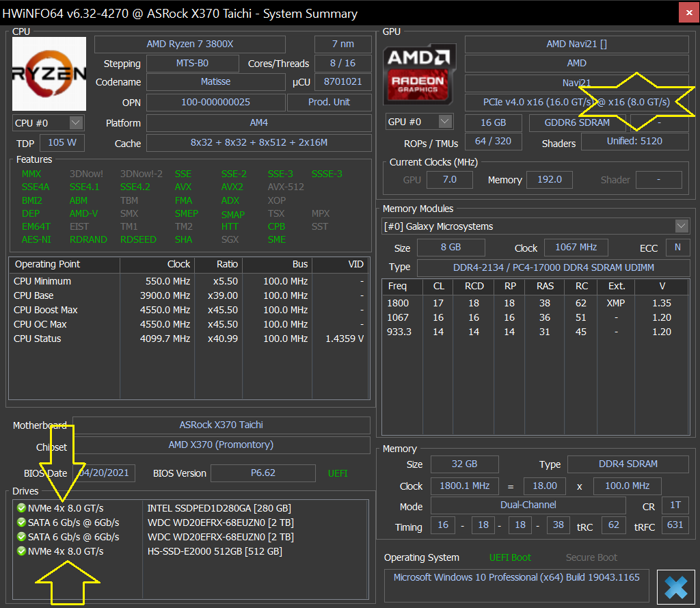The image size is (700, 608).
Task: Click the CR value 1T
Action: [x=675, y=505]
